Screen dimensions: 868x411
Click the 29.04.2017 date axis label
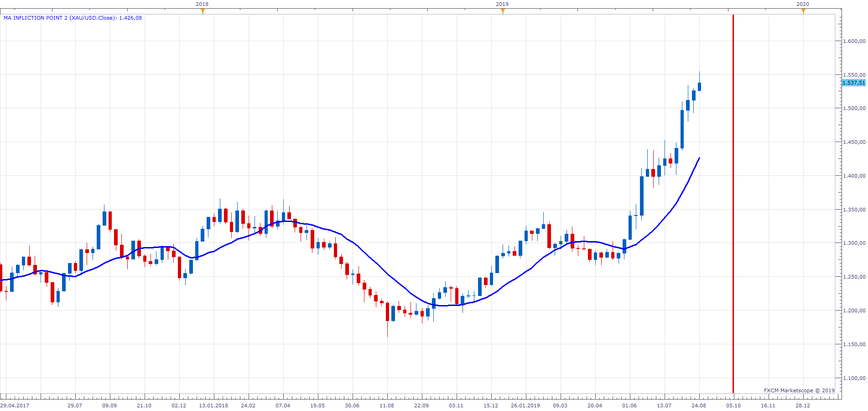click(15, 406)
